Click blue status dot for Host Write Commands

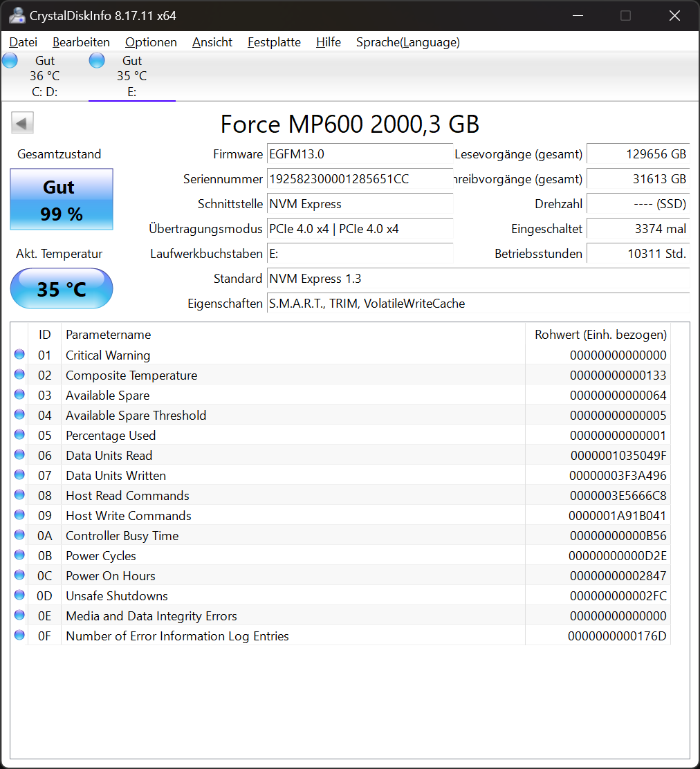tap(19, 515)
